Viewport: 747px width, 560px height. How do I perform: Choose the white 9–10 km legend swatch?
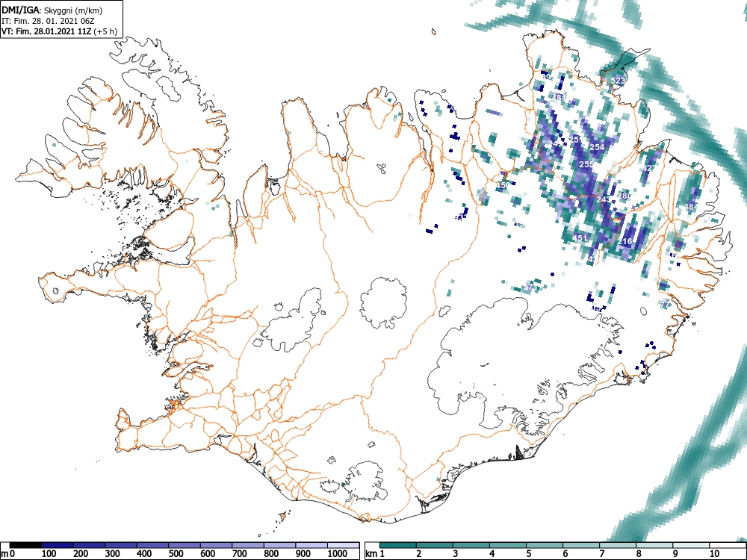[x=691, y=545]
